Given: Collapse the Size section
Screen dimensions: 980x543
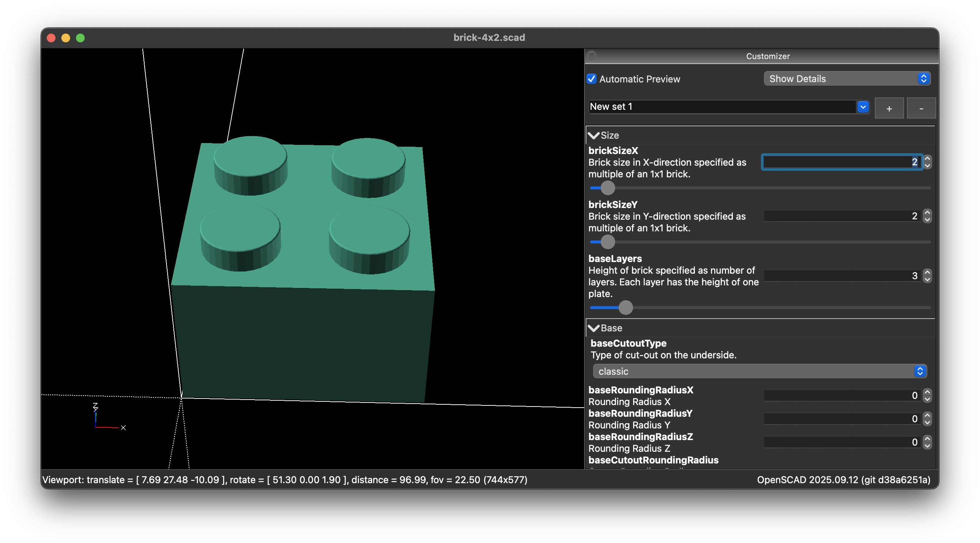Looking at the screenshot, I should pyautogui.click(x=593, y=135).
